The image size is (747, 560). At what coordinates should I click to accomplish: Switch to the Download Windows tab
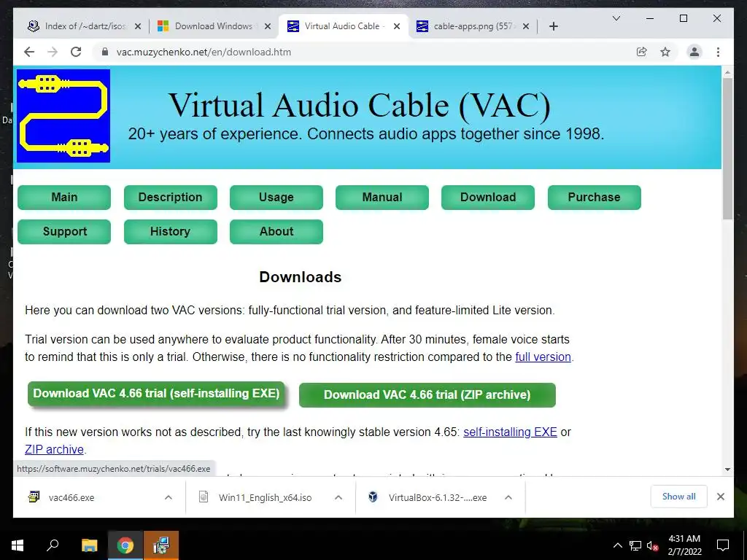click(x=214, y=26)
